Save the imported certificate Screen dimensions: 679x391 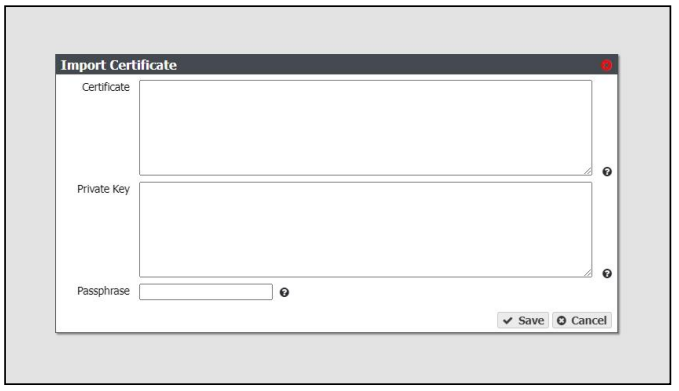(523, 320)
